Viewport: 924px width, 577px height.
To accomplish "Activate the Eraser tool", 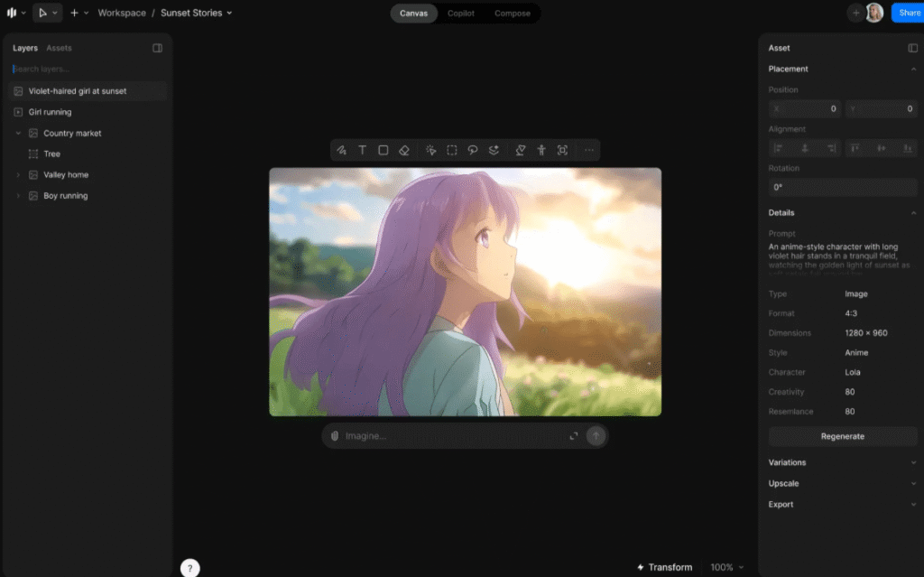I will coord(403,150).
